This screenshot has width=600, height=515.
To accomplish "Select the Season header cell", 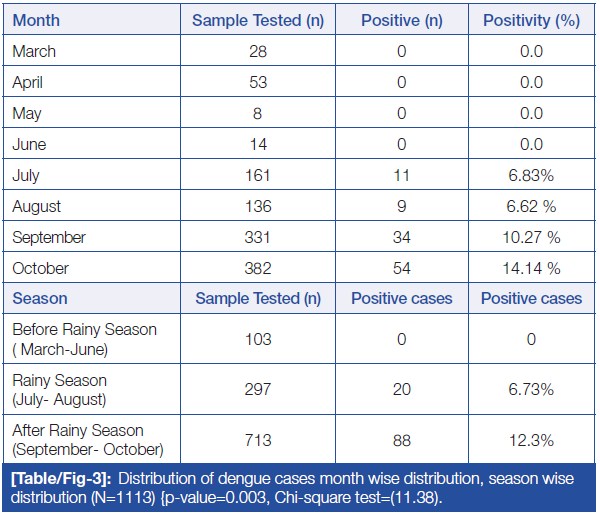I will [x=41, y=298].
